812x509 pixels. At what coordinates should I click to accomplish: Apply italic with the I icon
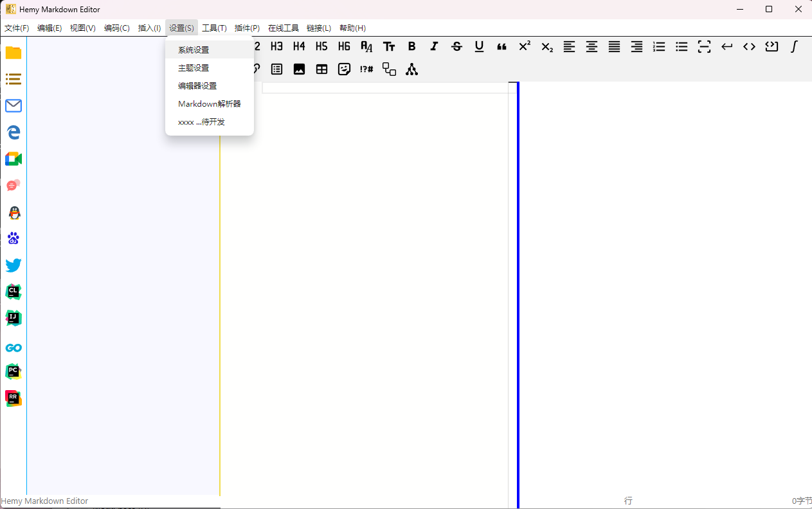pos(434,46)
